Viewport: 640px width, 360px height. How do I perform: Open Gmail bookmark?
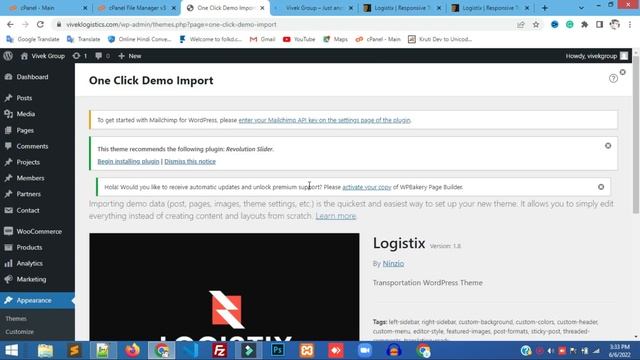tap(262, 39)
